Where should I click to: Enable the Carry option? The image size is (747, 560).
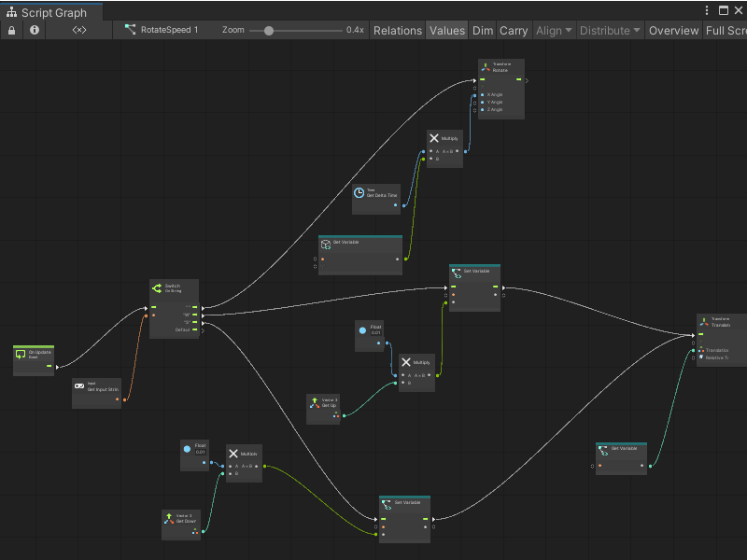[513, 30]
